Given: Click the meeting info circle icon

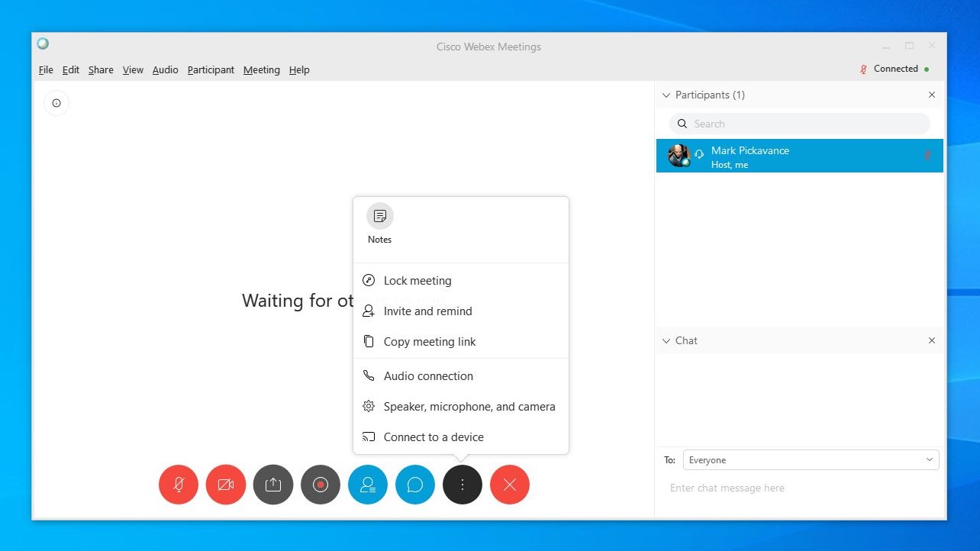Looking at the screenshot, I should (x=56, y=103).
